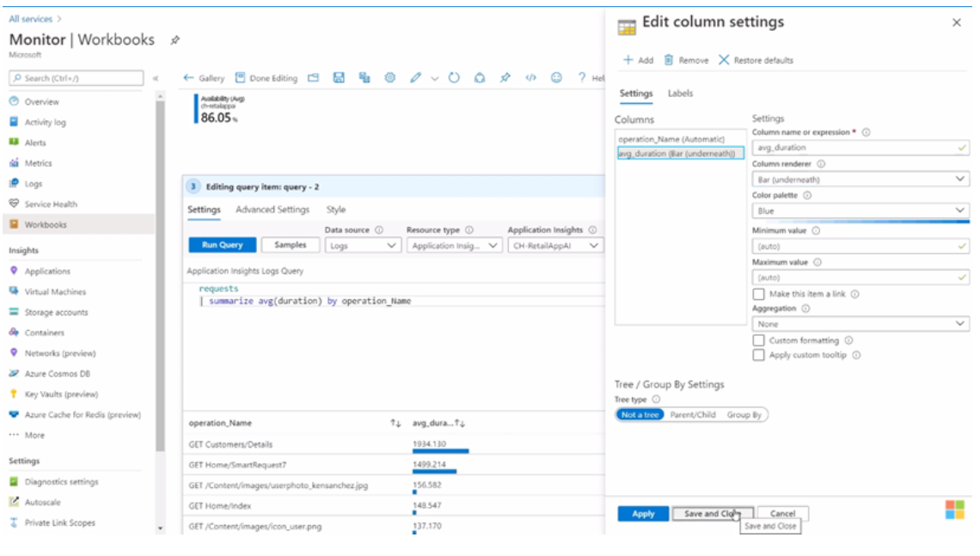
Task: Click the Cancel button
Action: point(782,514)
